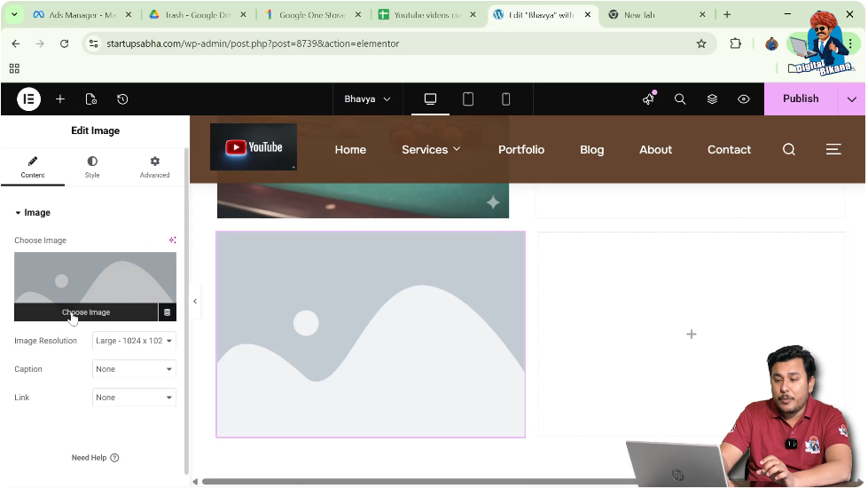
Task: Switch to the Style tab
Action: (92, 167)
